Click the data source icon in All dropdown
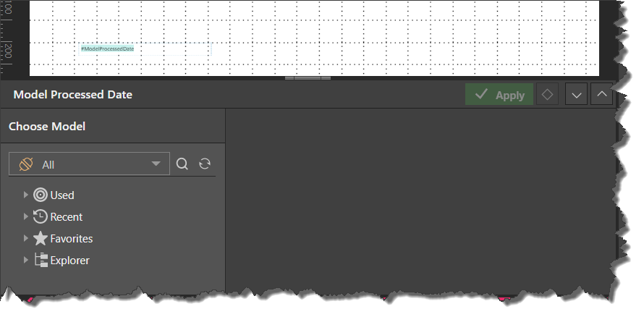This screenshot has width=644, height=317. [x=26, y=164]
